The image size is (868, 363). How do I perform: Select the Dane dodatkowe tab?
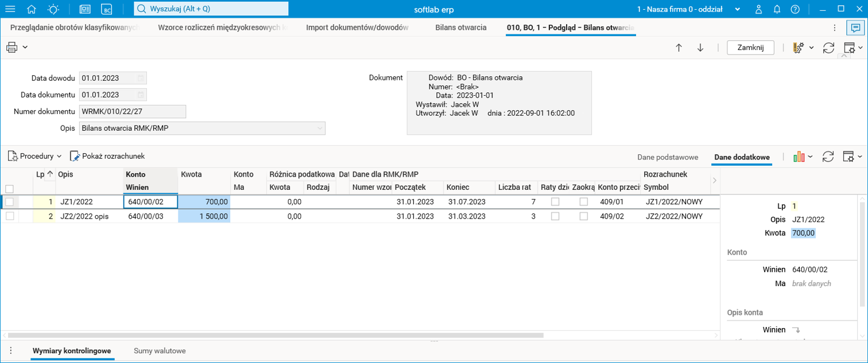(x=742, y=157)
